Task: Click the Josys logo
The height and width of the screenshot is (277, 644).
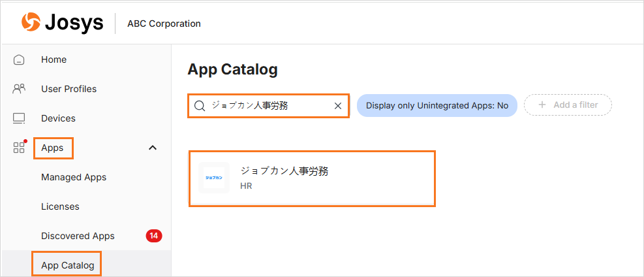Action: click(63, 23)
